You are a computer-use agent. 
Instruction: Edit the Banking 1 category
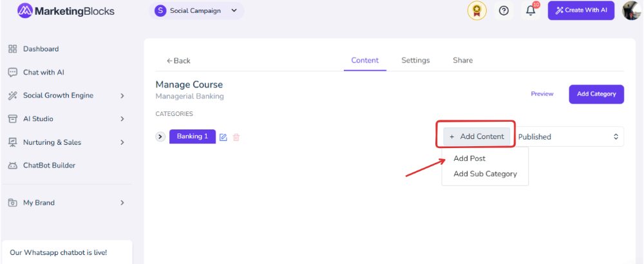[x=223, y=137]
